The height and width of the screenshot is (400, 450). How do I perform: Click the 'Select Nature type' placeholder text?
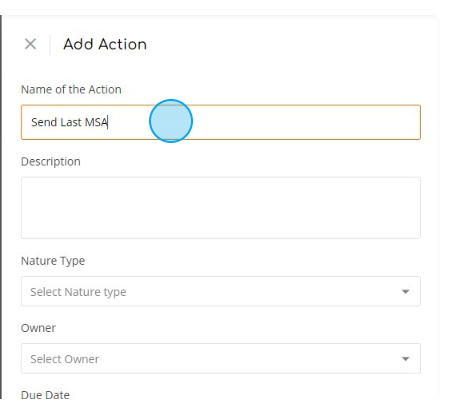[x=78, y=292]
